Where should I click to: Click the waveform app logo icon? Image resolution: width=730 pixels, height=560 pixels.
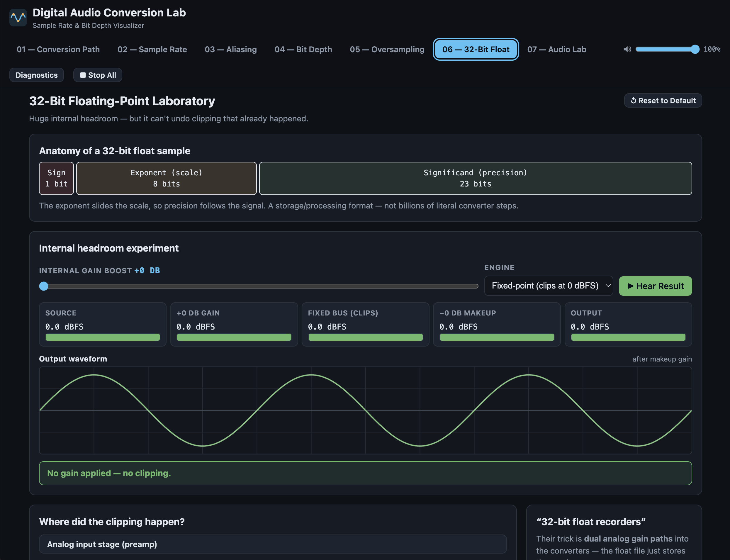coord(18,18)
